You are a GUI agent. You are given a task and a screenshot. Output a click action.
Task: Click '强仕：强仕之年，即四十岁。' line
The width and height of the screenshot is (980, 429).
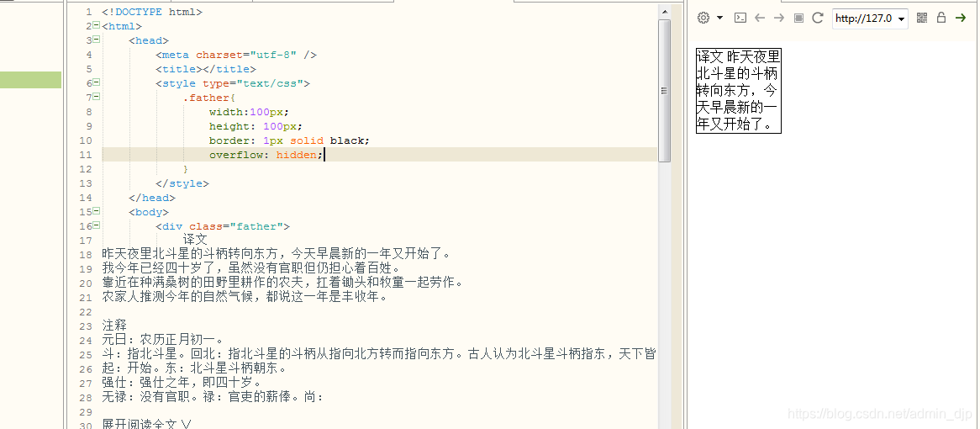(182, 382)
